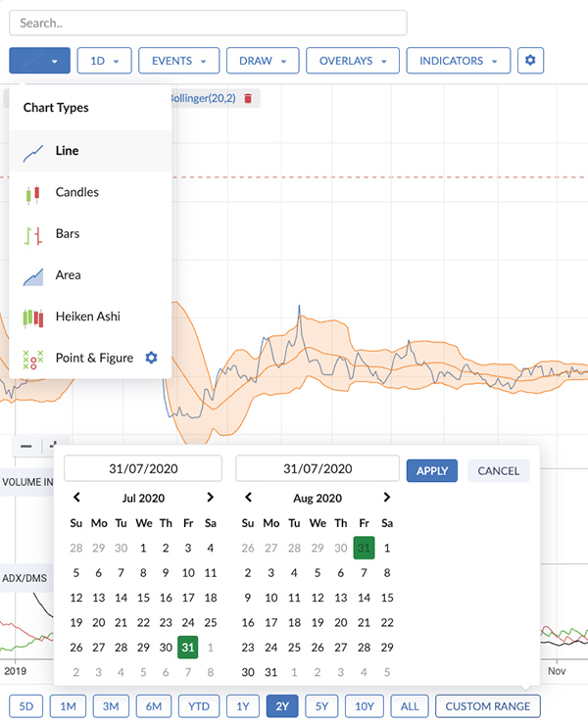Expand the INDICATORS dropdown
The width and height of the screenshot is (588, 726).
pyautogui.click(x=459, y=60)
